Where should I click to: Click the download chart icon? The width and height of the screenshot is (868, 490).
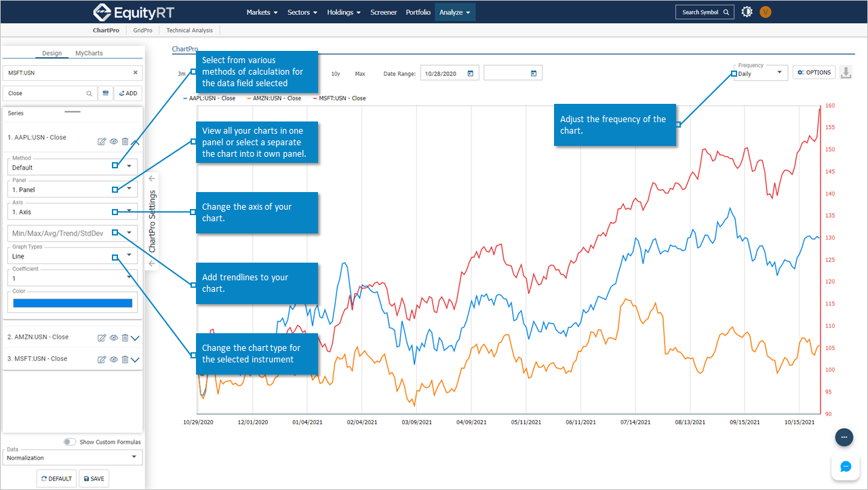[845, 73]
